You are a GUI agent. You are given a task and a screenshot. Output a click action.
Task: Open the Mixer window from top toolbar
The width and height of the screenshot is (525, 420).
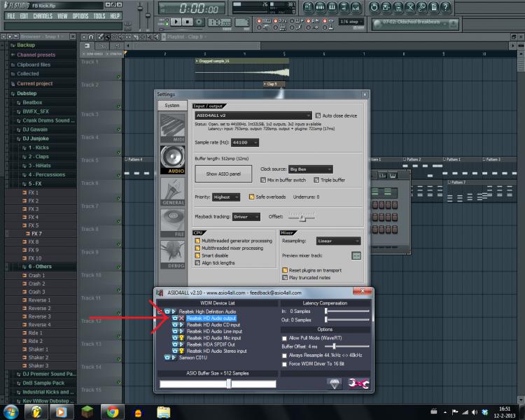(x=356, y=7)
